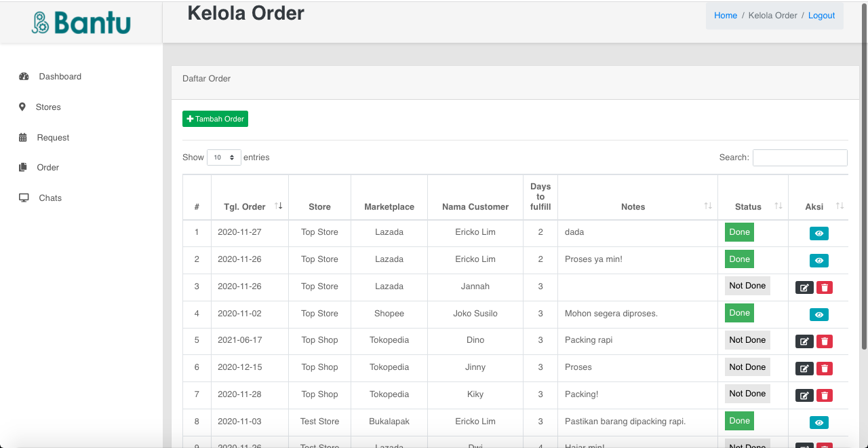Image resolution: width=868 pixels, height=448 pixels.
Task: Click the Stores map pin icon
Action: (x=22, y=107)
